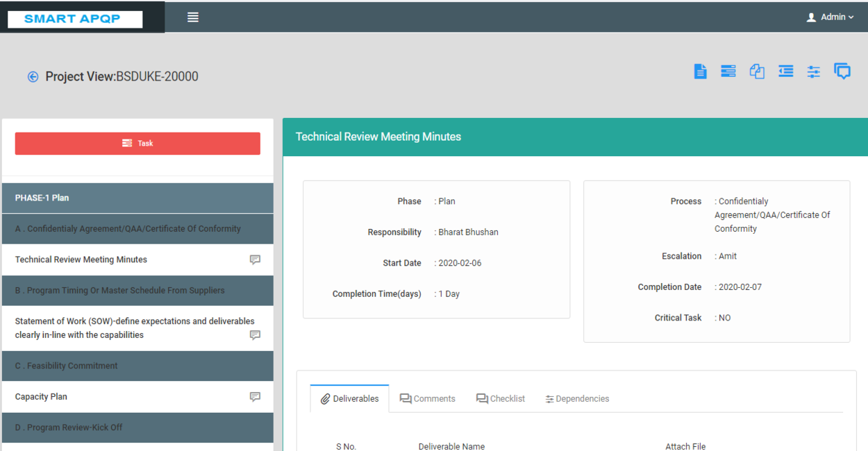The width and height of the screenshot is (868, 451).
Task: Click the SMART APQP logo
Action: click(75, 19)
